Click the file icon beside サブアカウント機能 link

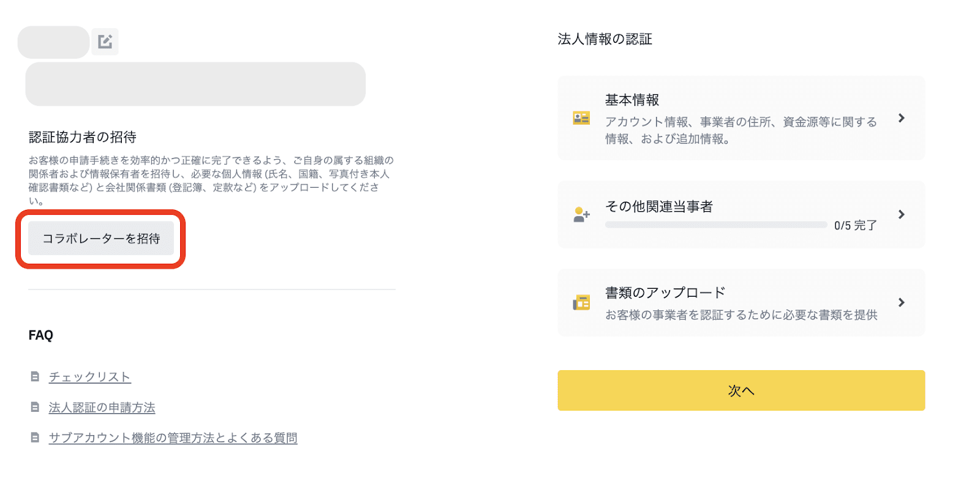35,438
